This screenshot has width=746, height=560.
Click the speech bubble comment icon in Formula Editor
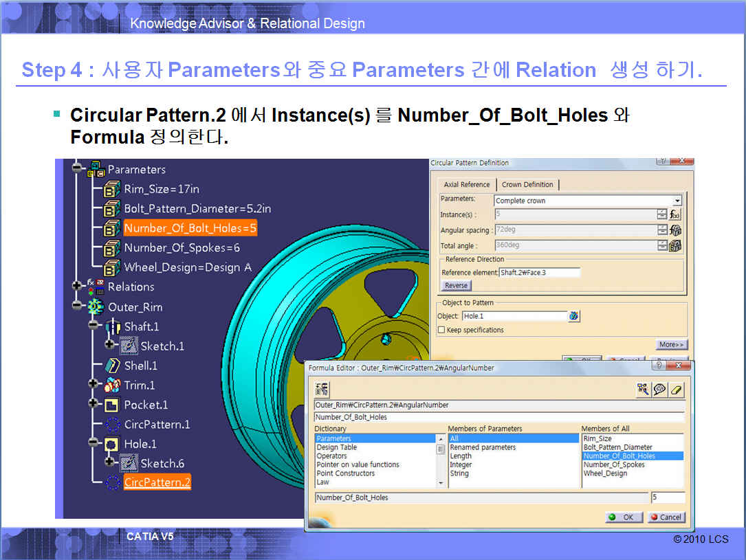pos(659,390)
